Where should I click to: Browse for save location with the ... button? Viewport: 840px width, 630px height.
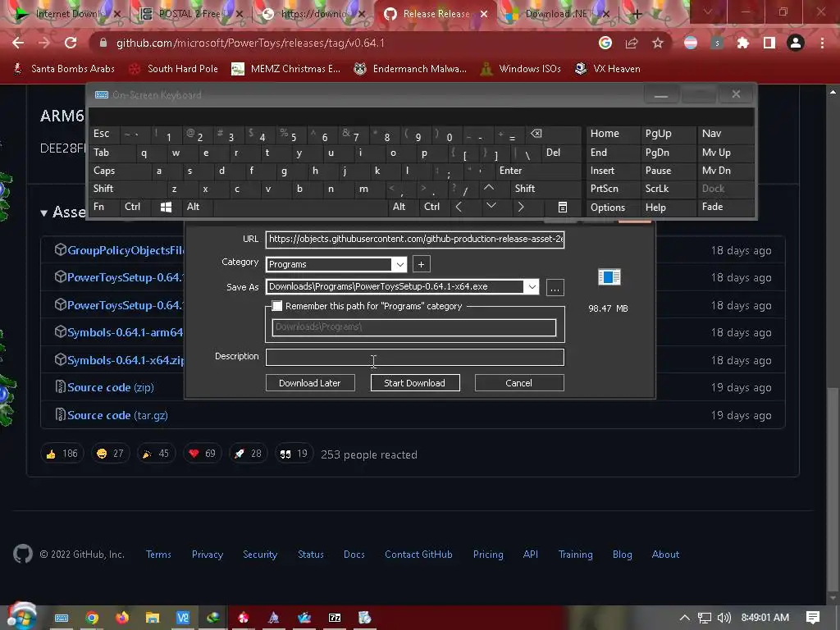555,288
